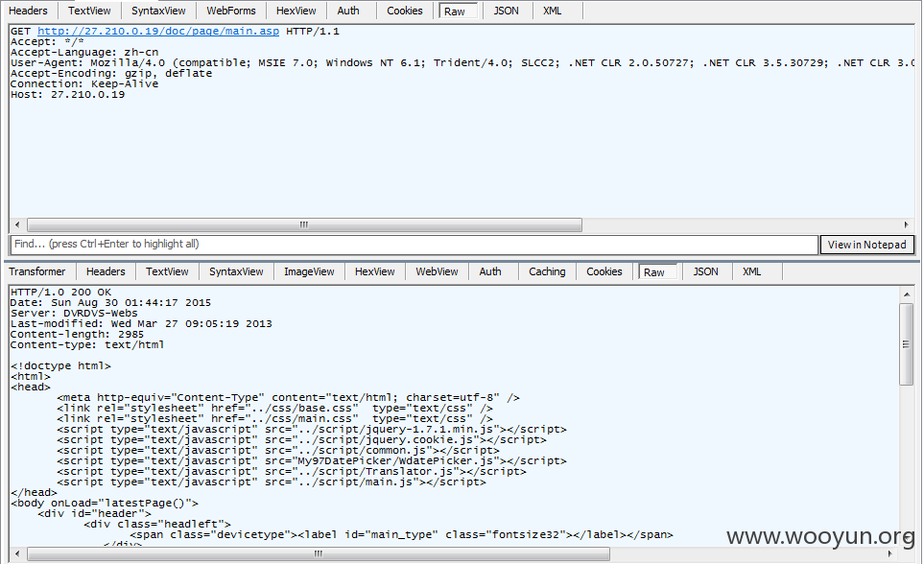The image size is (924, 564).
Task: Click the 'Content-length: 2985' line
Action: pyautogui.click(x=77, y=335)
